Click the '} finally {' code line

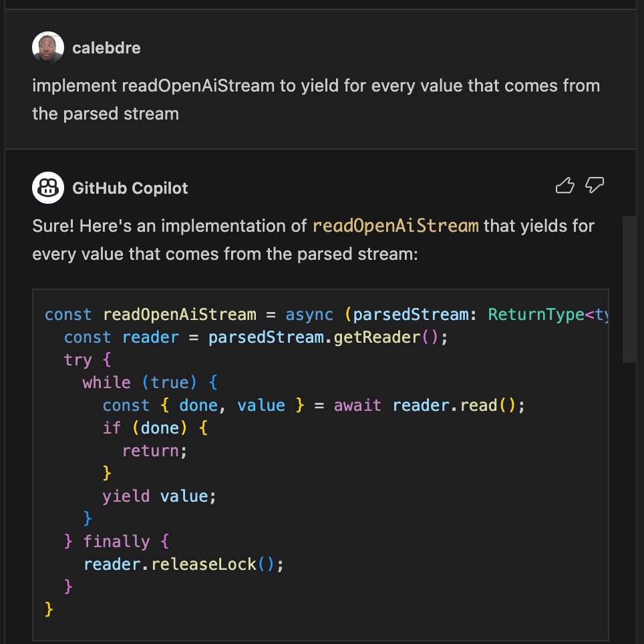pos(116,541)
